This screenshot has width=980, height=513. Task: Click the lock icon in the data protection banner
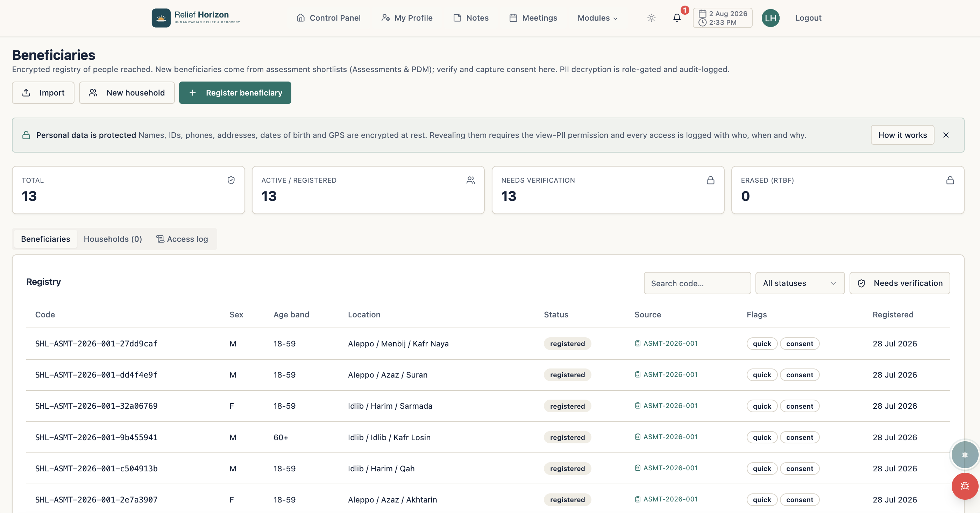click(26, 135)
